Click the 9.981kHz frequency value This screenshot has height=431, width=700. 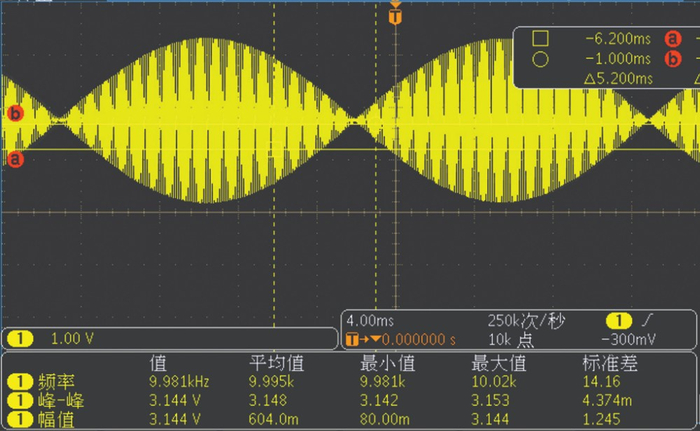point(179,382)
